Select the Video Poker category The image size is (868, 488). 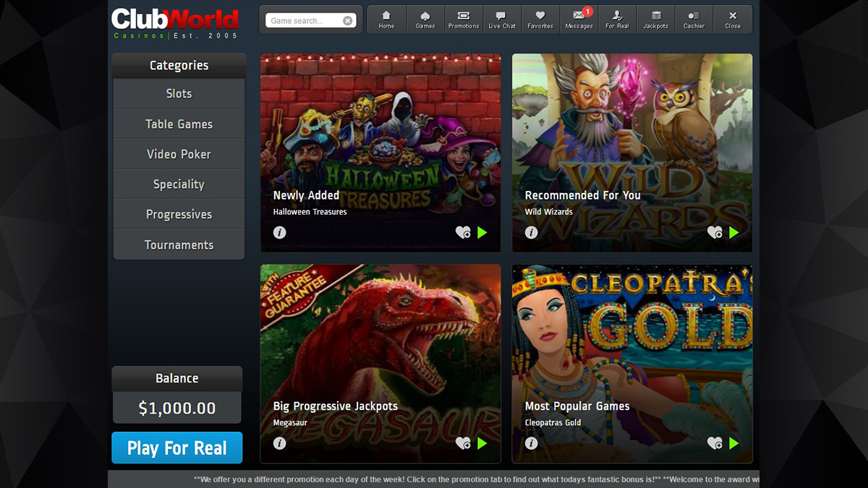pyautogui.click(x=179, y=155)
